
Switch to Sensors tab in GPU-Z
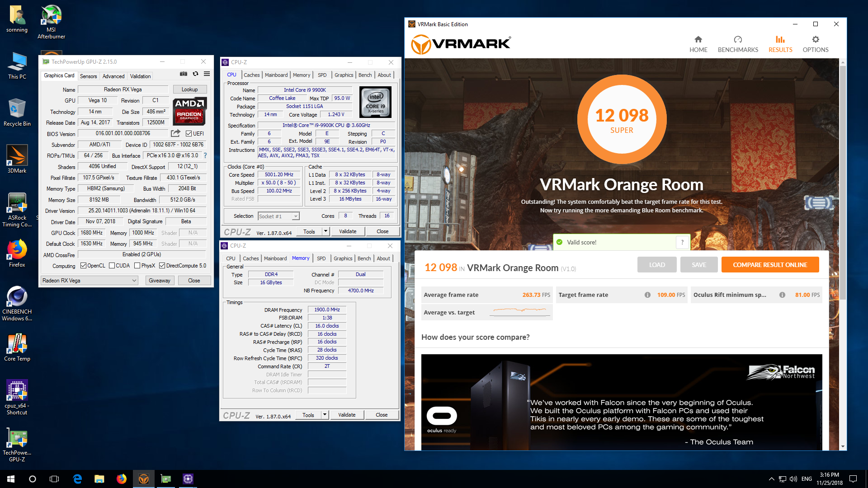[x=88, y=76]
